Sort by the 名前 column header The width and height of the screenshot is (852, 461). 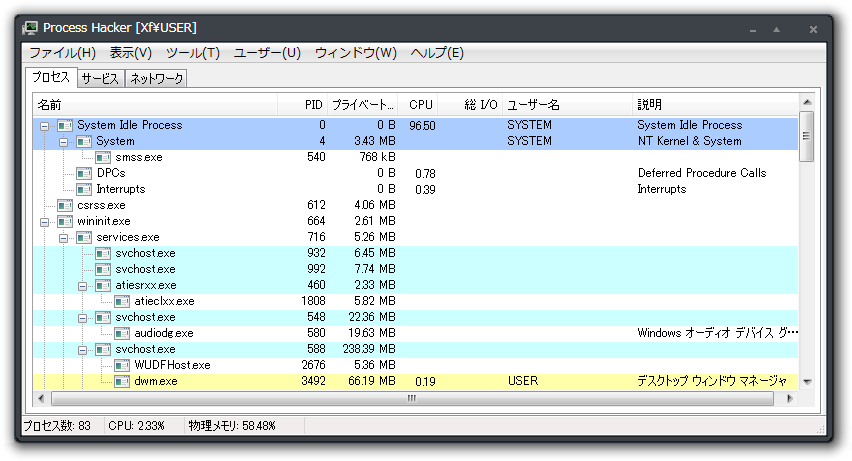coord(156,105)
